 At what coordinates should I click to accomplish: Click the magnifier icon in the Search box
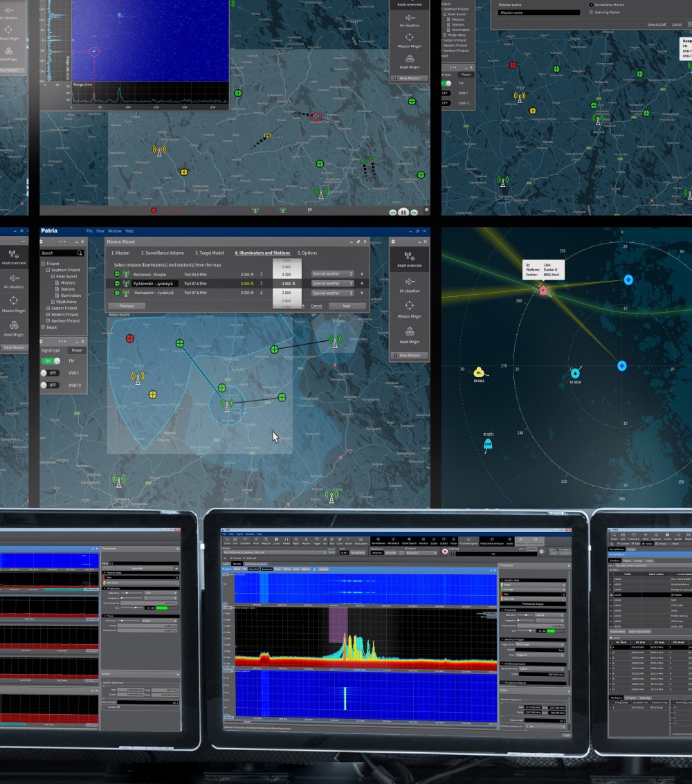79,253
